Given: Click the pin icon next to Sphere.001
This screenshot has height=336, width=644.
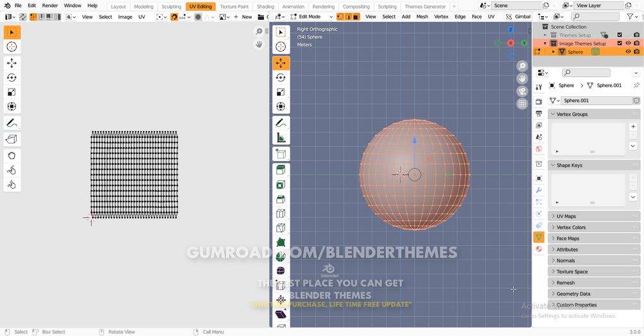Looking at the screenshot, I should tap(636, 85).
